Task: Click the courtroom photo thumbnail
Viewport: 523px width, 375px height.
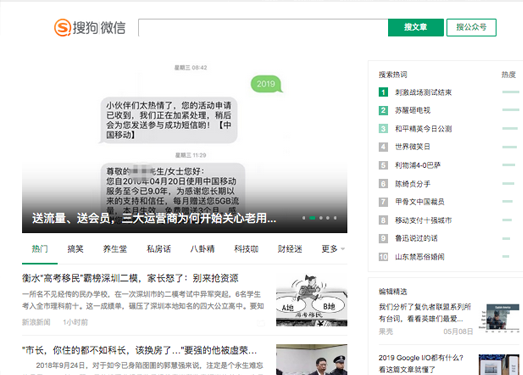Action: (x=312, y=359)
